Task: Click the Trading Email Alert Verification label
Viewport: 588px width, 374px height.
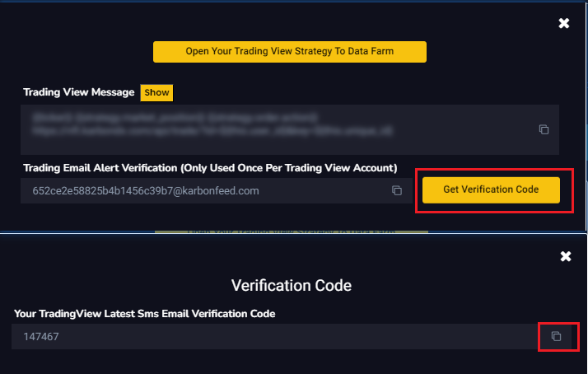Action: tap(210, 168)
